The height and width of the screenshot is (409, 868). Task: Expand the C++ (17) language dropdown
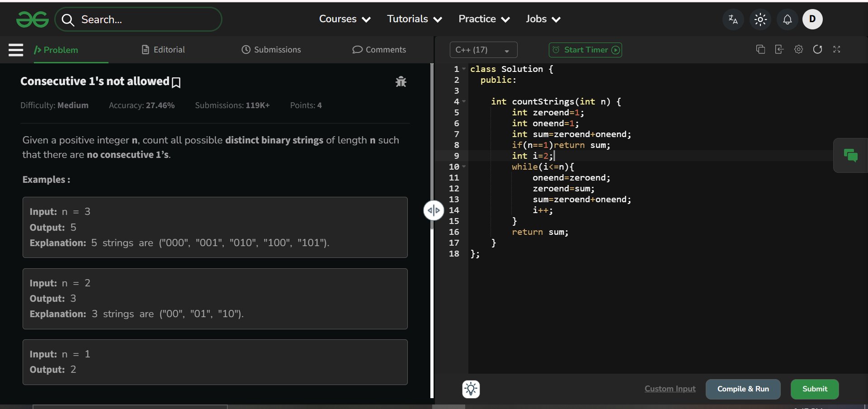click(483, 50)
